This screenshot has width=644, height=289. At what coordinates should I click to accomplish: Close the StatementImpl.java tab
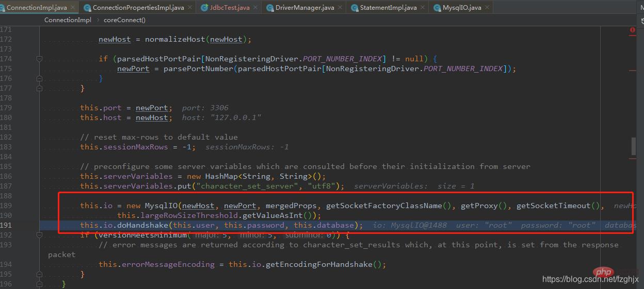(422, 8)
